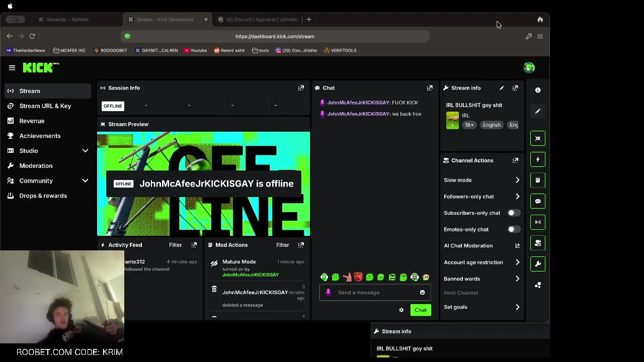Screen dimensions: 644x362
Task: Toggle Stream info wrench icon in sidebar
Action: [538, 264]
